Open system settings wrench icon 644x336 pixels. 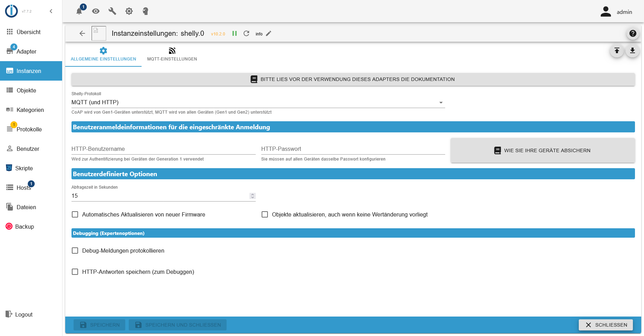click(x=112, y=11)
